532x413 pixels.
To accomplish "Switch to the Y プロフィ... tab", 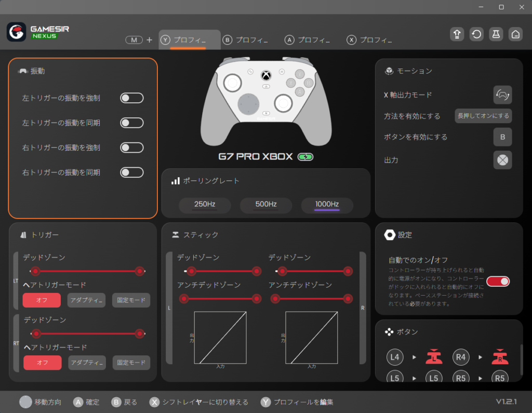I will tap(190, 39).
